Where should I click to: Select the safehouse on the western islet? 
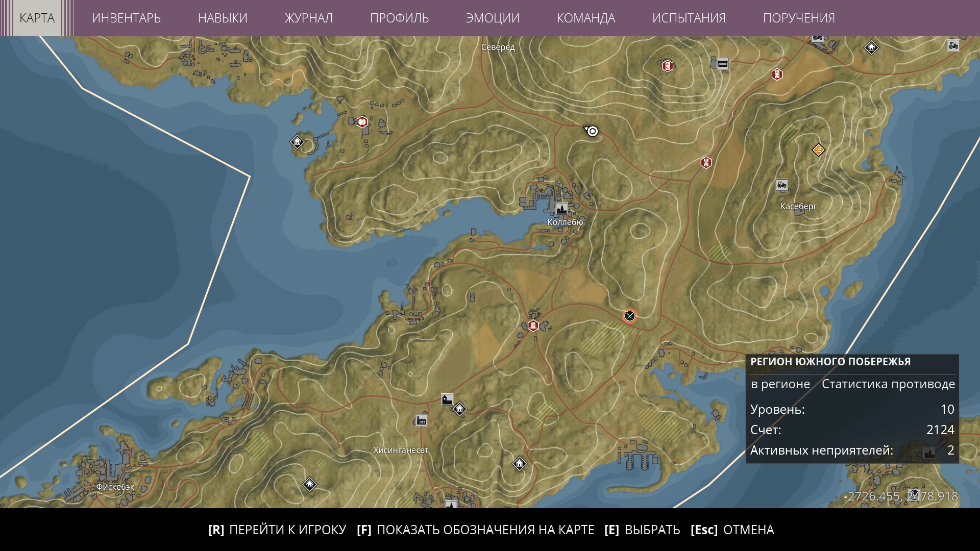297,141
